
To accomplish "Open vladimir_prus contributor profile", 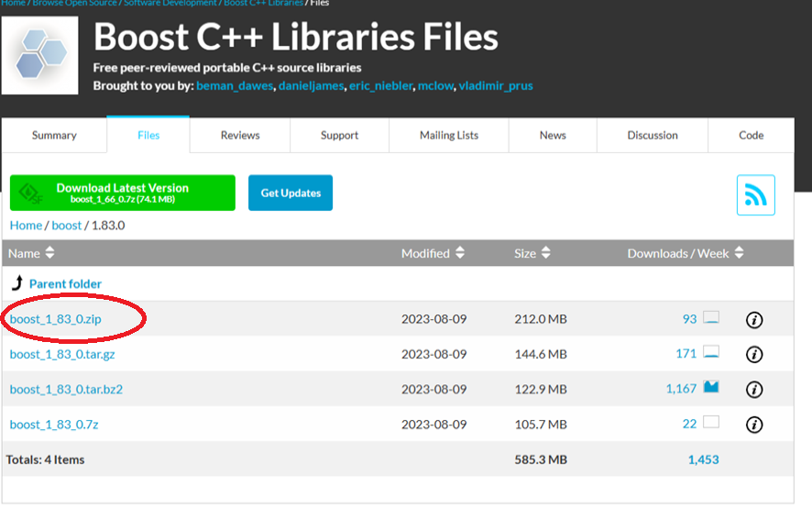I will point(496,85).
